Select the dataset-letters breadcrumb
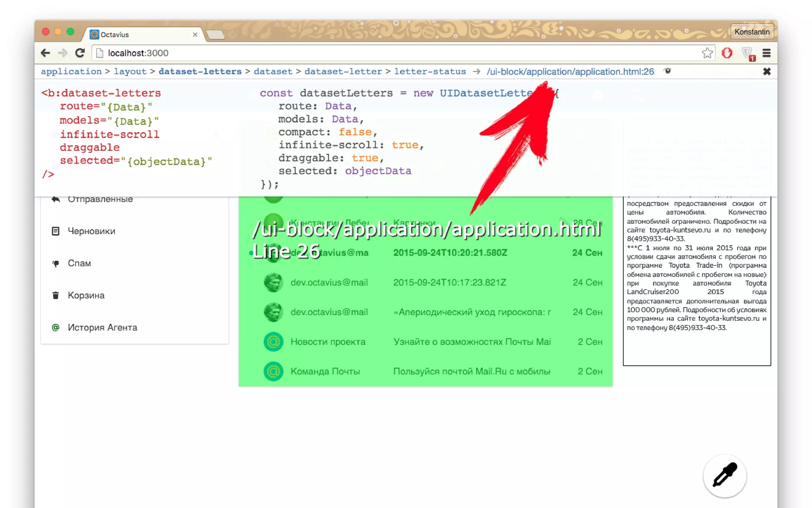Image resolution: width=812 pixels, height=508 pixels. (200, 71)
